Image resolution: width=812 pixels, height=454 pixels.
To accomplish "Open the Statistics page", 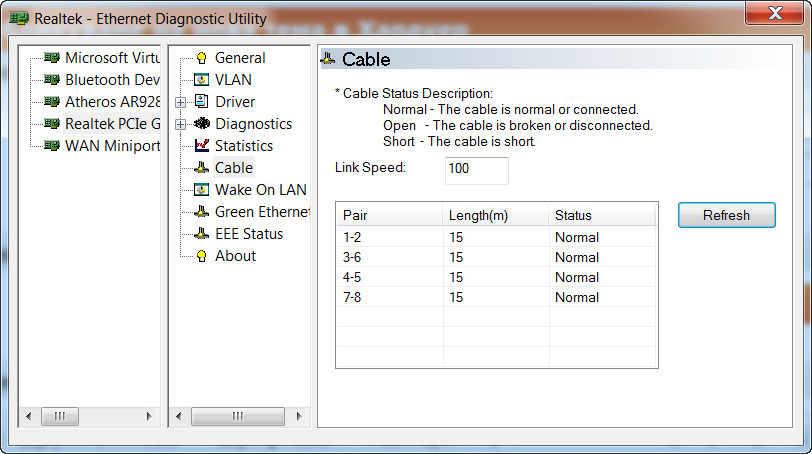I will [x=243, y=145].
